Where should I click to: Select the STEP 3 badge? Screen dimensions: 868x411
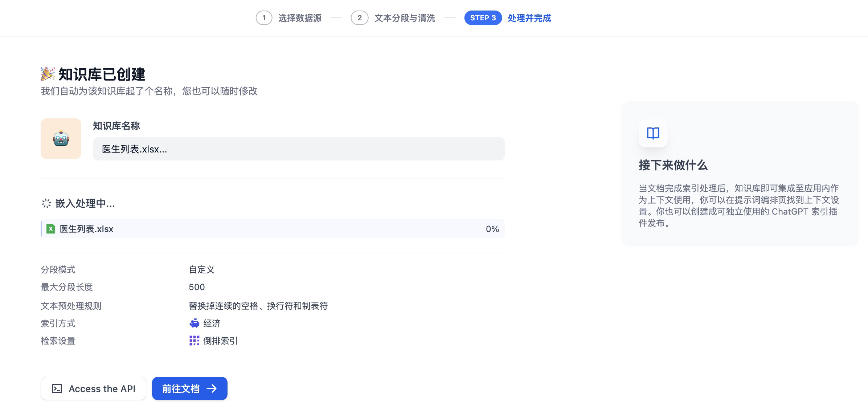tap(483, 18)
